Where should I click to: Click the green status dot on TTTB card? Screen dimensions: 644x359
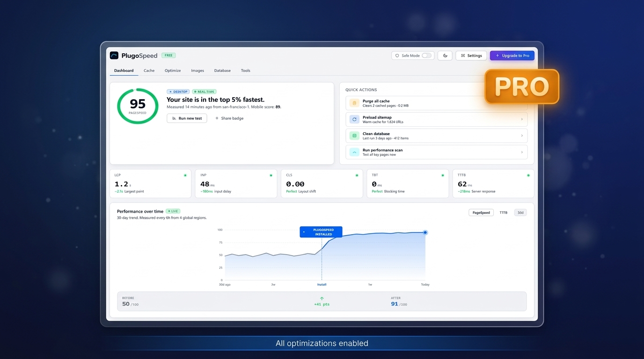[528, 175]
